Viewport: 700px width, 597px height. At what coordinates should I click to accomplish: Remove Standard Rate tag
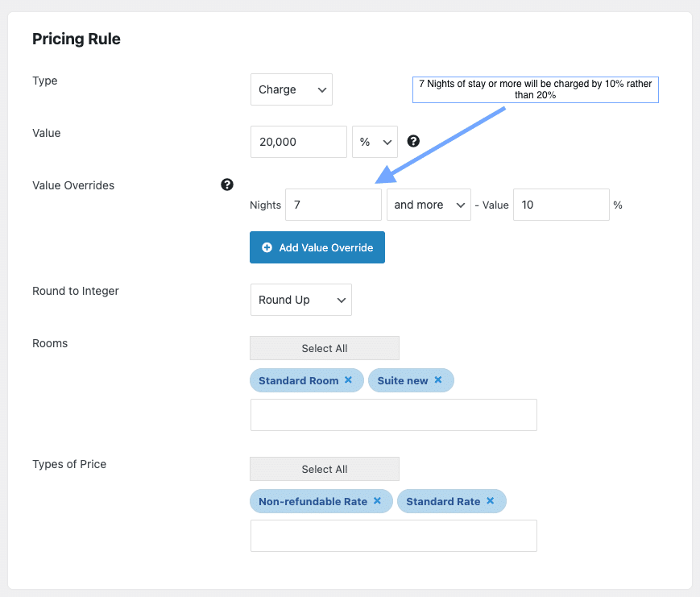pos(490,501)
